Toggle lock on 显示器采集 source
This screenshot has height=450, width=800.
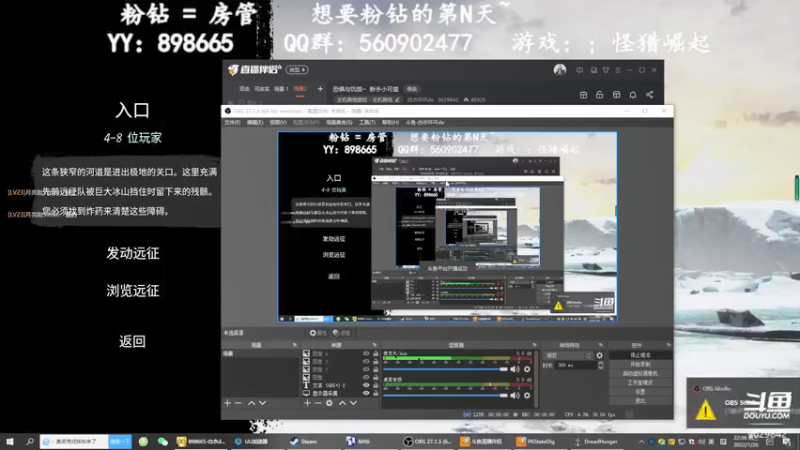tap(376, 393)
